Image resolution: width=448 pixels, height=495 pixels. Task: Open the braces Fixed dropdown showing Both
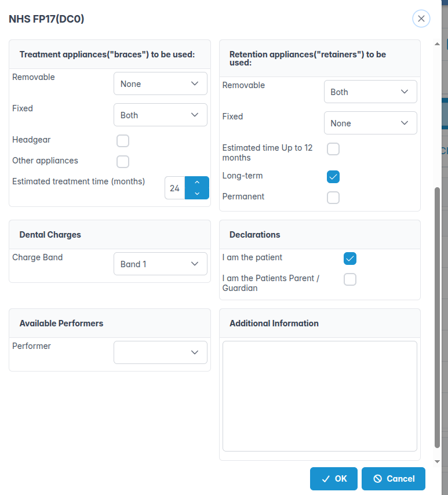coord(161,115)
